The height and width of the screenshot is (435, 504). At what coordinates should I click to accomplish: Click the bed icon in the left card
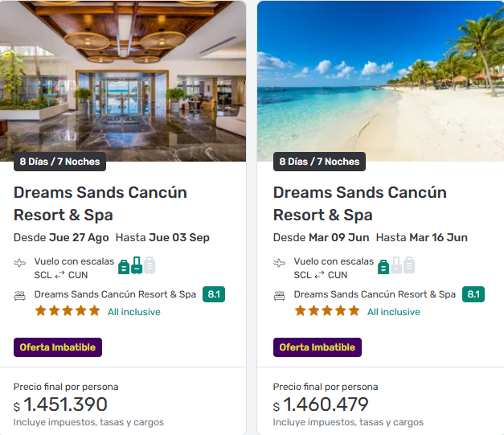(20, 295)
